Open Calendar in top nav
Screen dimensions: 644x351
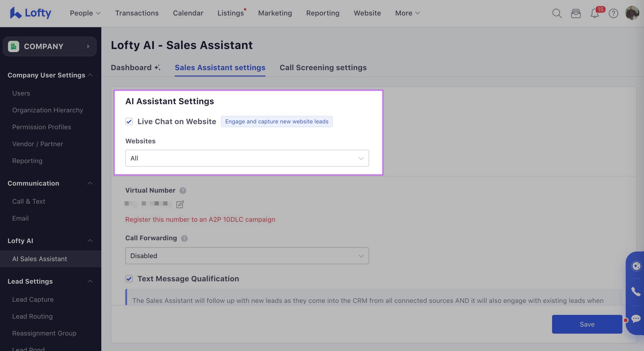pyautogui.click(x=188, y=13)
